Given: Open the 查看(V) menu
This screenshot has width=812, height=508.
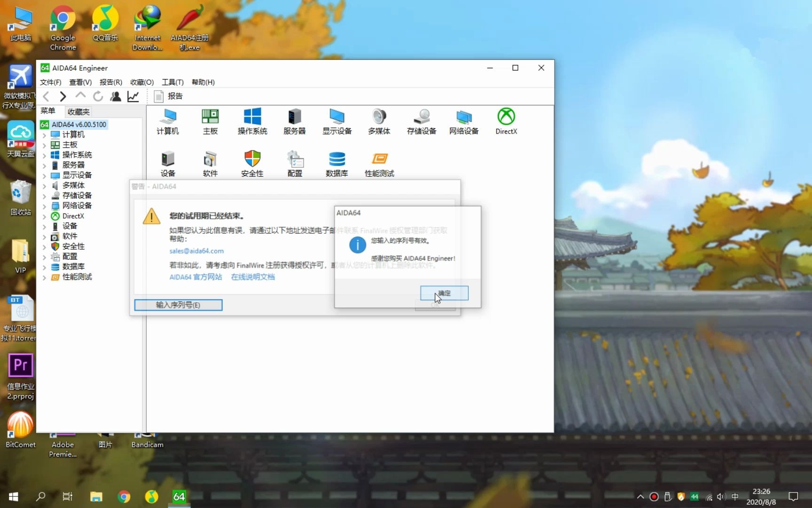Looking at the screenshot, I should [80, 82].
